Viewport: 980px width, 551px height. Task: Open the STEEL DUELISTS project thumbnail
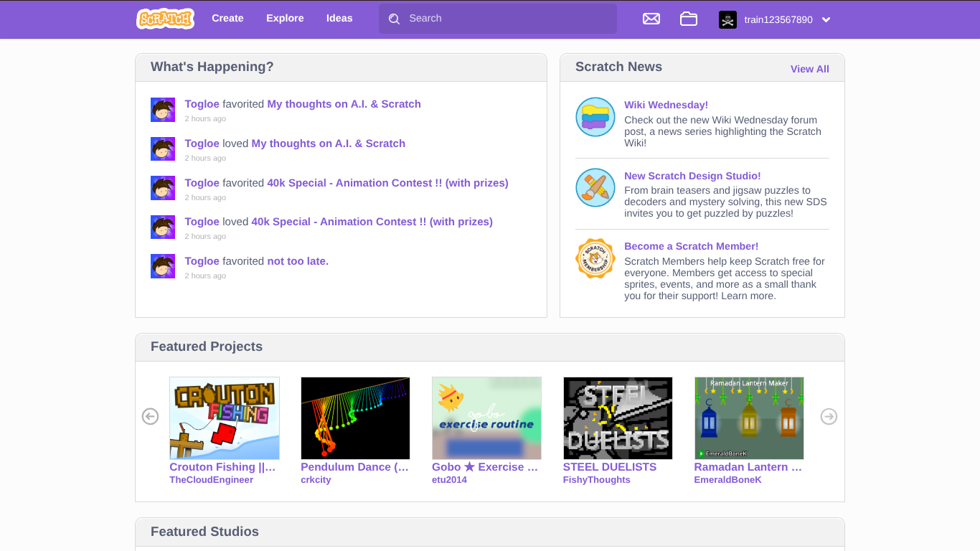(618, 418)
